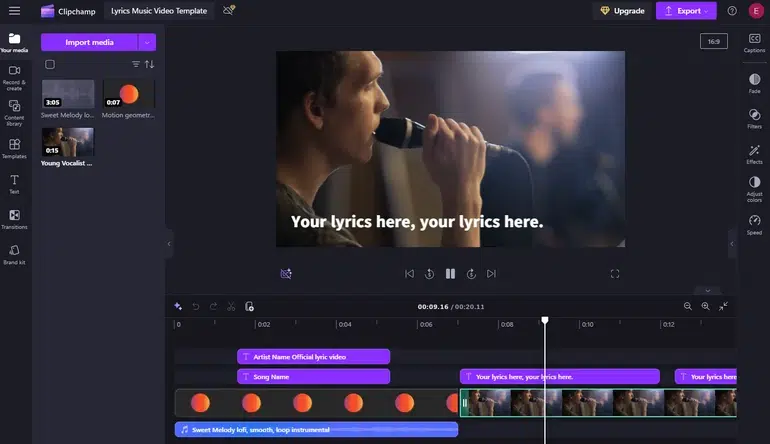
Task: Open the hamburger main menu
Action: coord(14,10)
